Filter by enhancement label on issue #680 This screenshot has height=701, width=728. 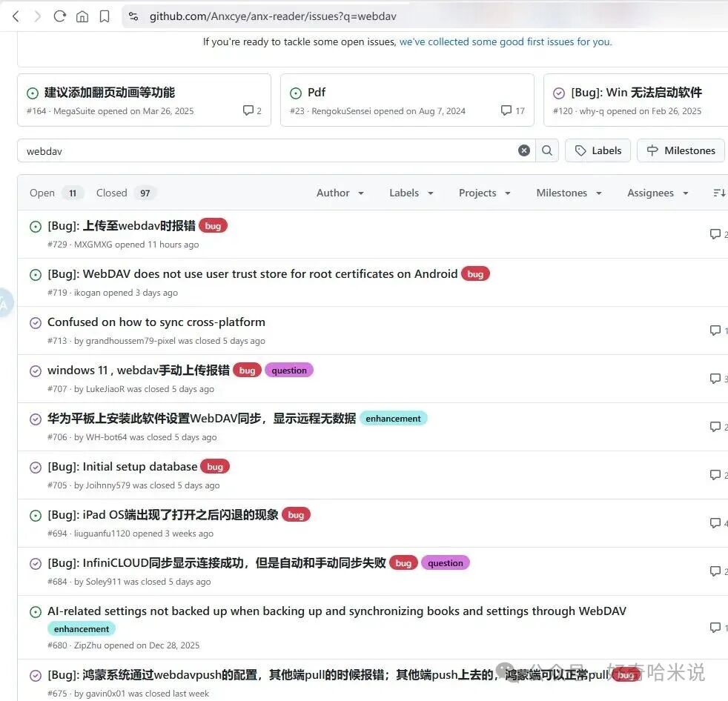pos(82,629)
